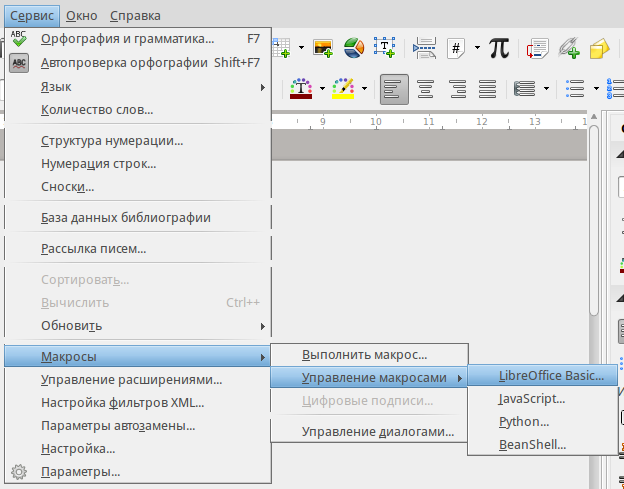Screen dimensions: 624x489
Task: Click the insert text box icon
Action: 384,48
